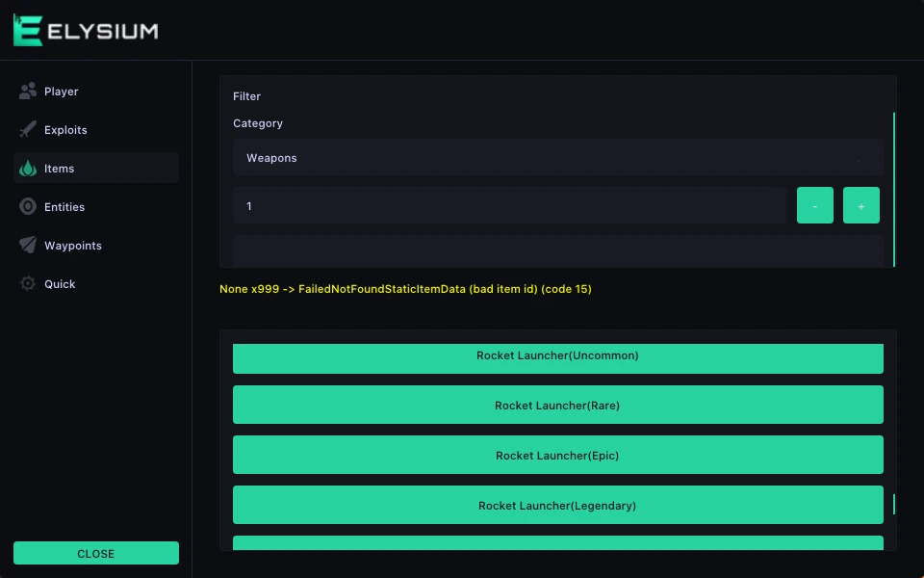
Task: Click the Exploits sword icon
Action: pyautogui.click(x=28, y=130)
